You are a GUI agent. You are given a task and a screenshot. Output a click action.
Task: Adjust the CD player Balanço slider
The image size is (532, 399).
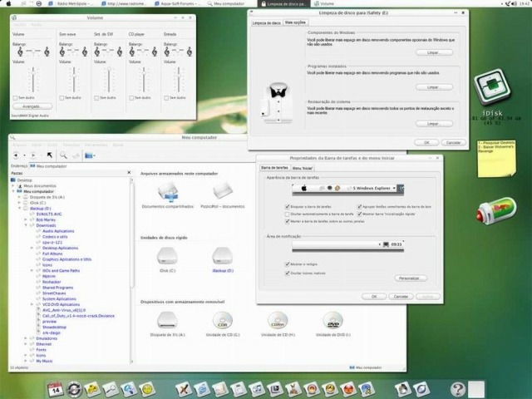point(143,51)
